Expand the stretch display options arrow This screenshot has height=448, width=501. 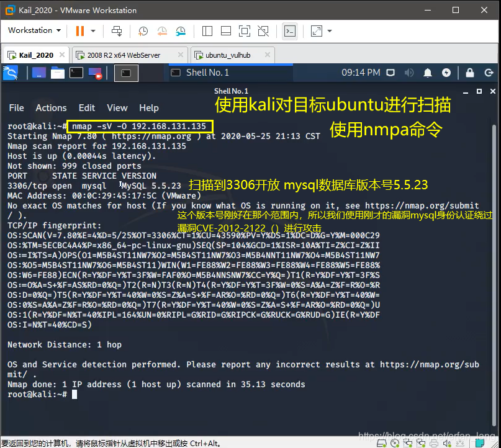click(330, 31)
